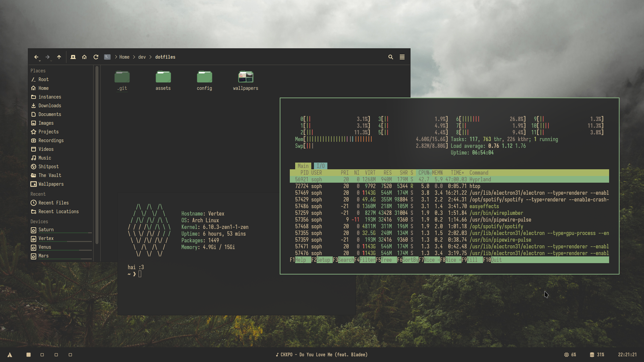Open the config folder
Viewport: 644px width, 362px height.
[x=204, y=81]
